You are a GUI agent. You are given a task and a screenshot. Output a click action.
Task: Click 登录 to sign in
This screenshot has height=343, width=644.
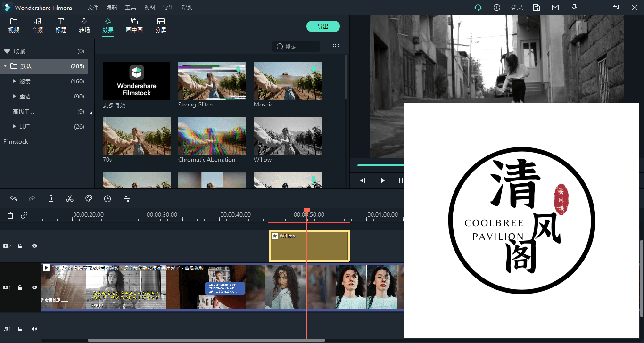coord(517,8)
